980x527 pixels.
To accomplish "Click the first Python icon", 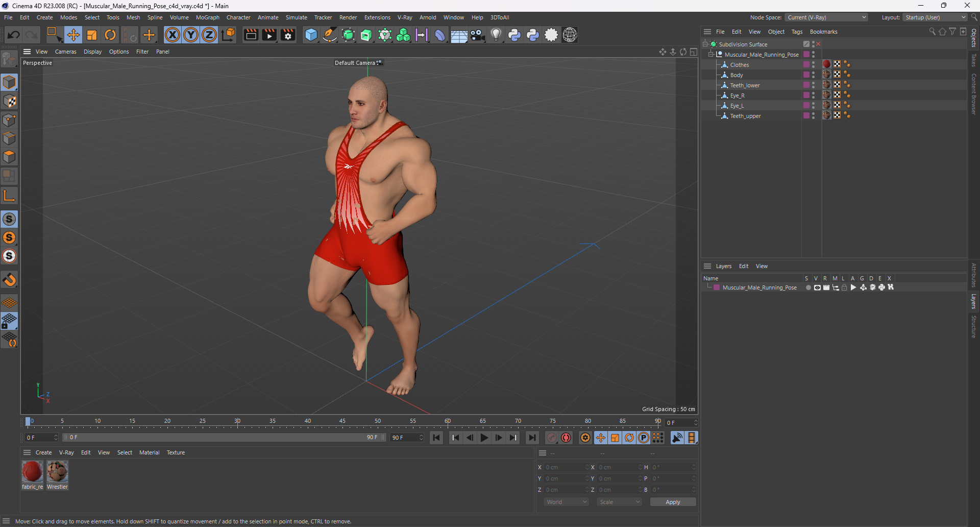I will pyautogui.click(x=514, y=35).
